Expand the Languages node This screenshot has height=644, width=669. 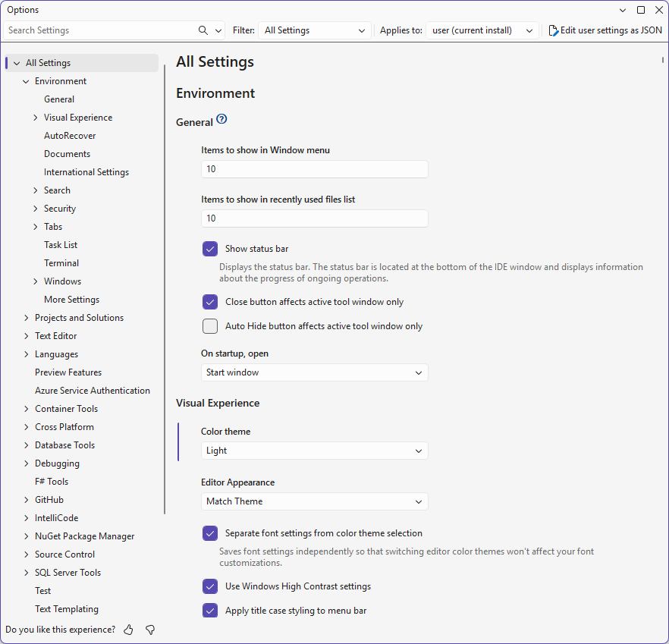[x=26, y=354]
